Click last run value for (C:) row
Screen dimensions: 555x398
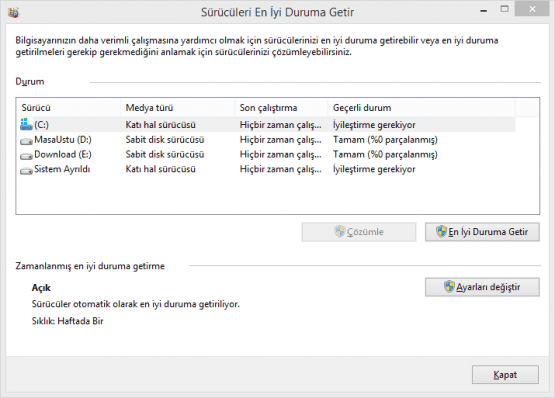pyautogui.click(x=281, y=125)
